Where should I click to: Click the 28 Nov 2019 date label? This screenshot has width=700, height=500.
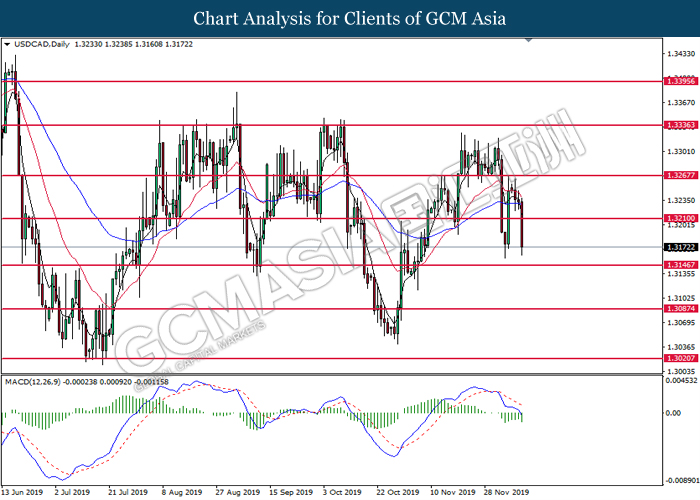coord(506,492)
